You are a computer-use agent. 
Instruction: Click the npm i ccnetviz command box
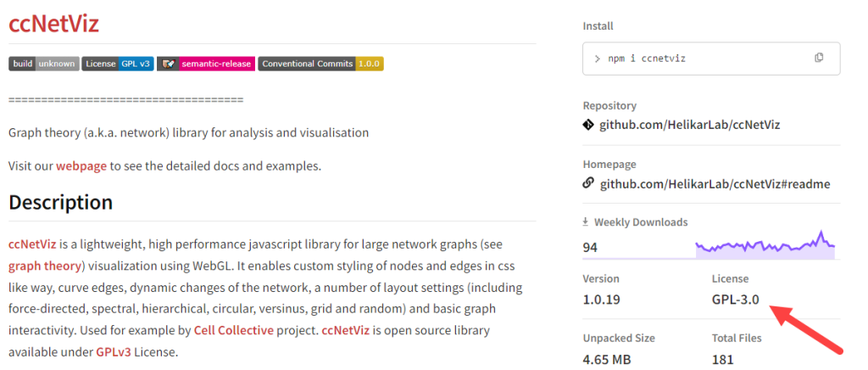695,58
